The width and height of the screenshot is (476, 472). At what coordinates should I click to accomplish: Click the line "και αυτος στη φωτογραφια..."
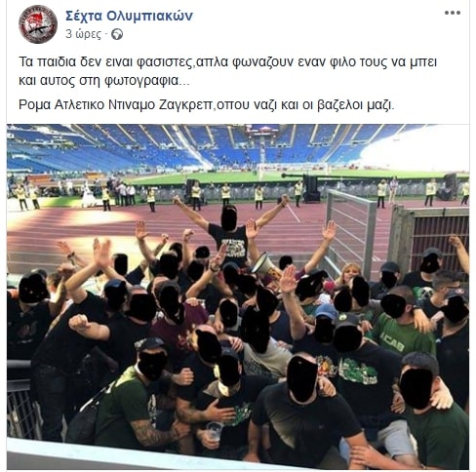(x=103, y=81)
